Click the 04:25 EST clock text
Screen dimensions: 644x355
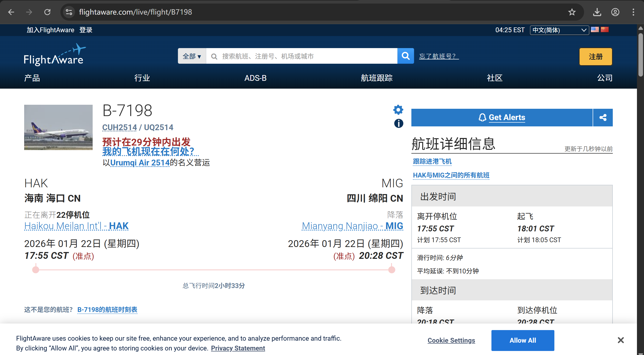point(510,30)
